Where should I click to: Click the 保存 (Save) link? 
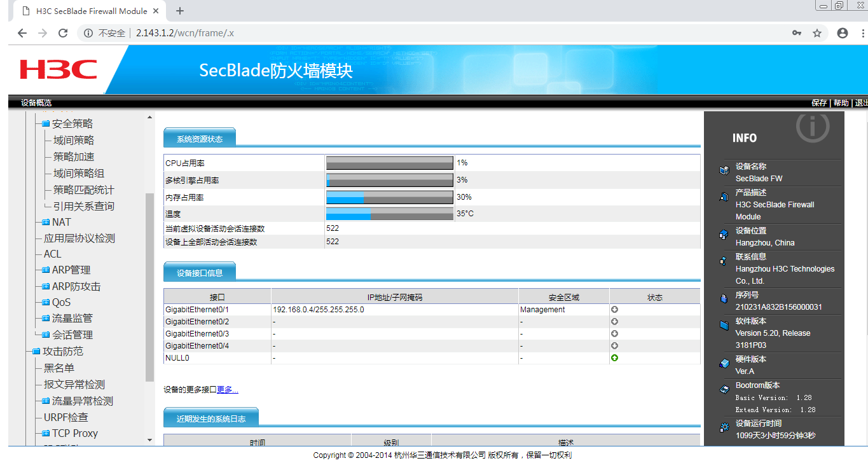pyautogui.click(x=819, y=103)
